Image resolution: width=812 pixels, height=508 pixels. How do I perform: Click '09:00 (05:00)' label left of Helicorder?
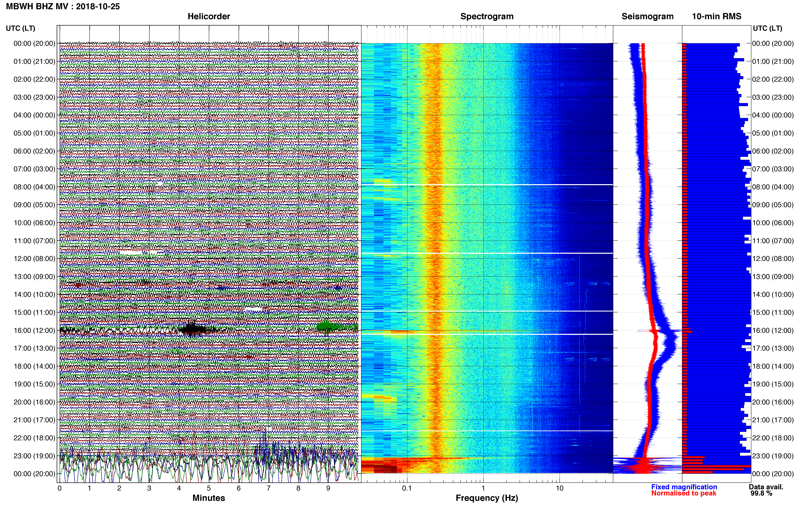click(x=34, y=205)
